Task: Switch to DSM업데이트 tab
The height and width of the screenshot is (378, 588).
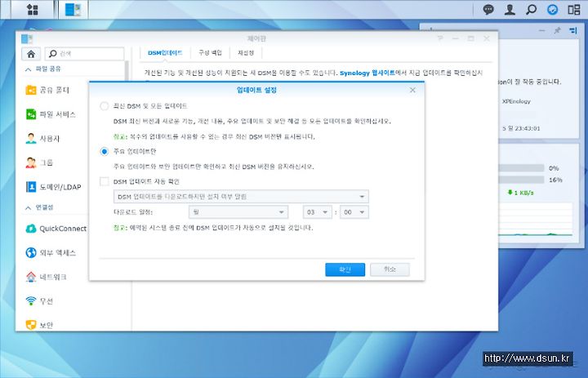Action: (165, 53)
